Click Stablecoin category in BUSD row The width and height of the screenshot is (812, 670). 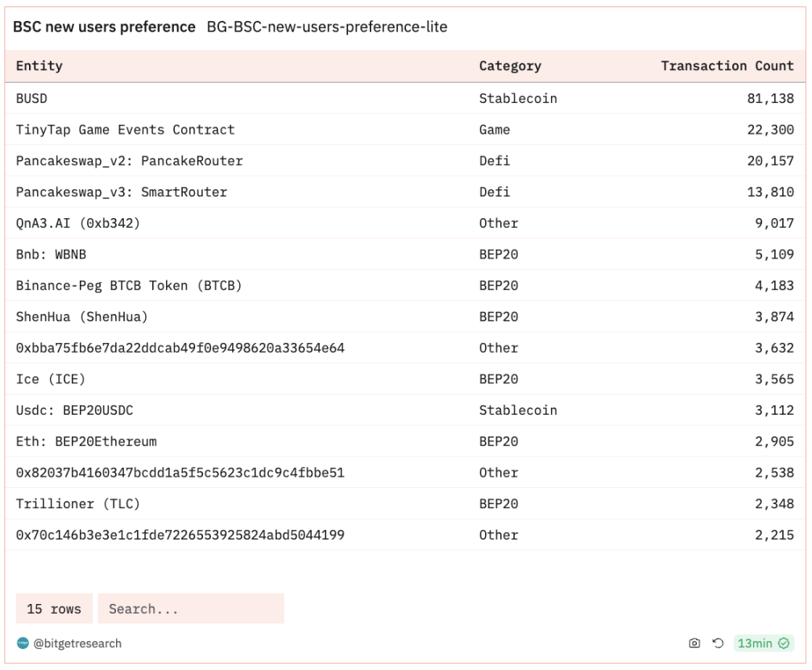(518, 98)
